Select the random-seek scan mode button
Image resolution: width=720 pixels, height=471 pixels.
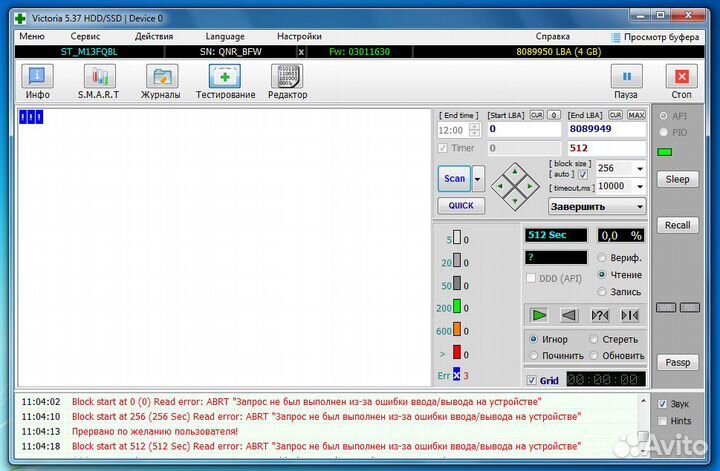pyautogui.click(x=600, y=315)
